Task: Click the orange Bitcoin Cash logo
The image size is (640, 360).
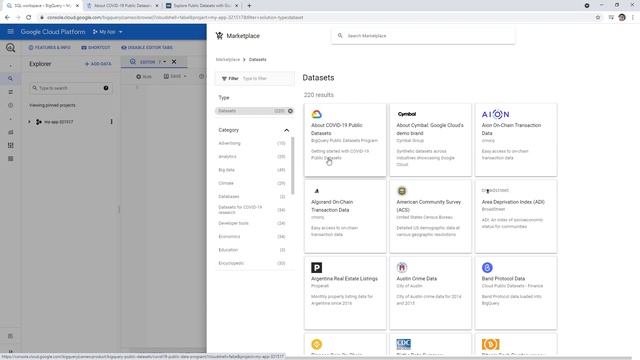Action: [490, 344]
